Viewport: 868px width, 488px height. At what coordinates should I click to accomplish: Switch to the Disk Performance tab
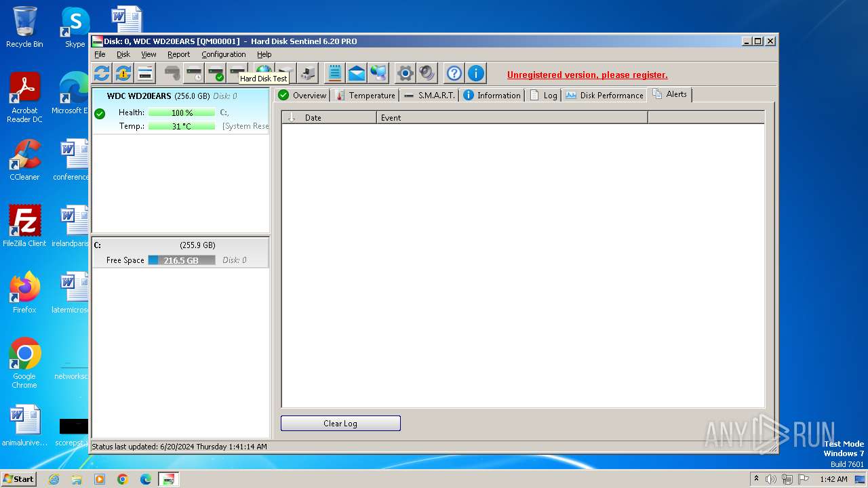tap(604, 96)
